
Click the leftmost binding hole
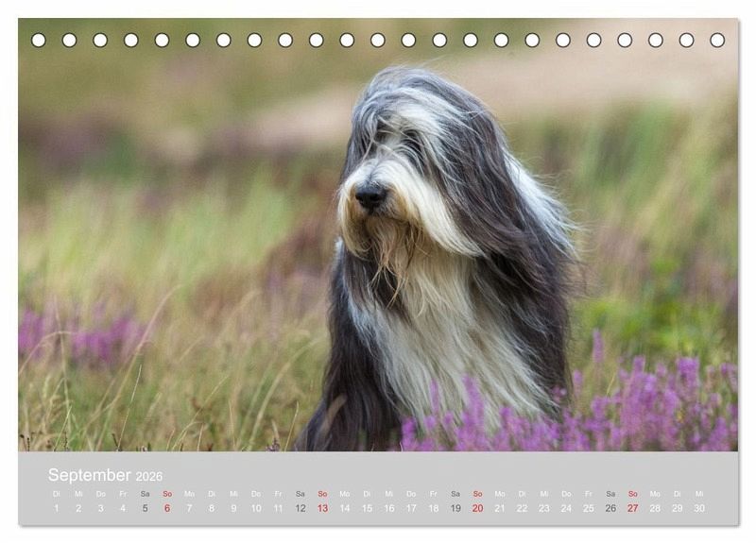(39, 40)
